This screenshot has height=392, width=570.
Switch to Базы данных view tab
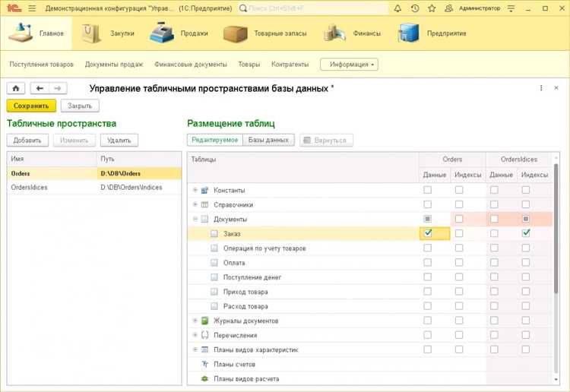tap(268, 140)
